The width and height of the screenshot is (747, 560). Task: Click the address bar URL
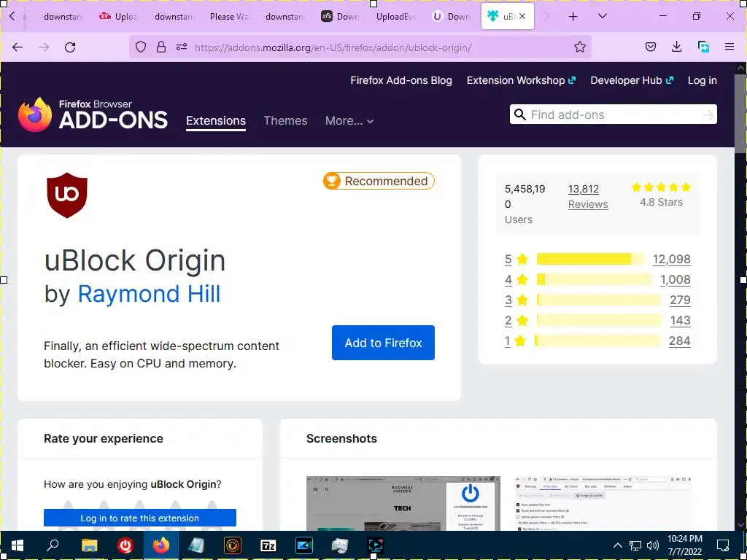coord(333,47)
